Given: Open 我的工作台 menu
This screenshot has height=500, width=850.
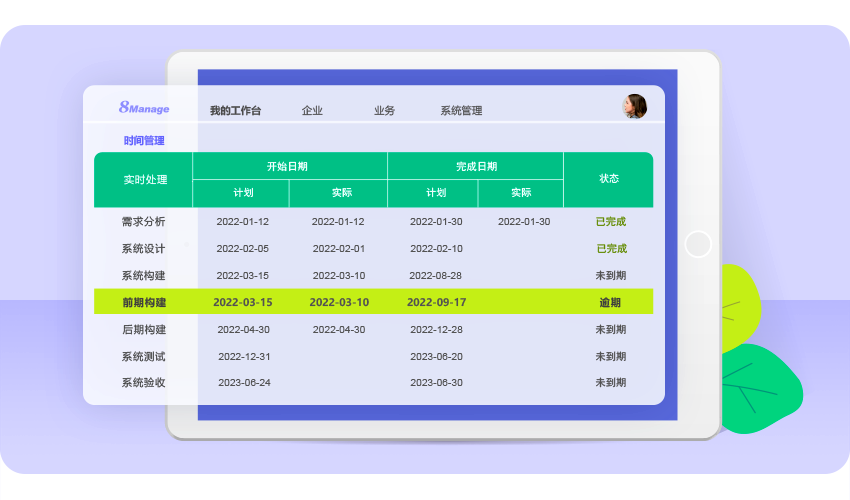Looking at the screenshot, I should 235,111.
